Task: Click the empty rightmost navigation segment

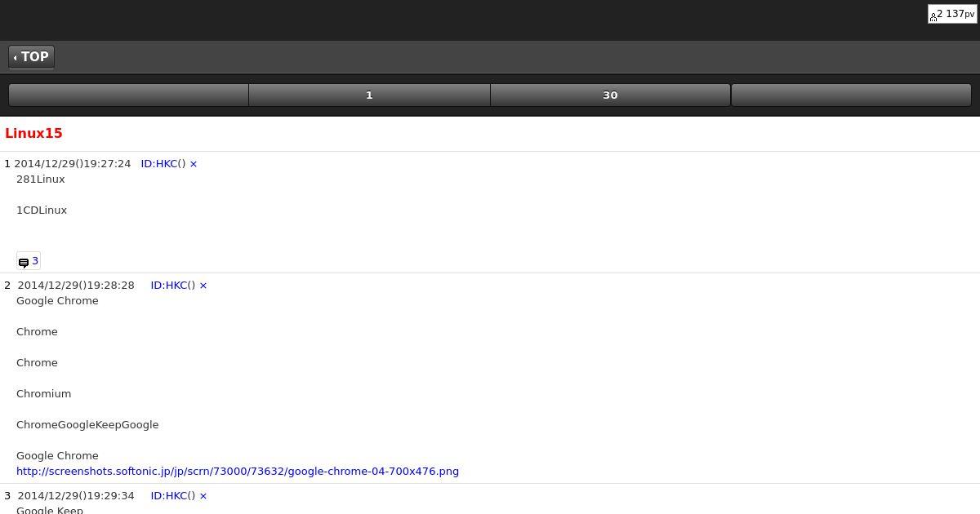Action: pos(851,95)
